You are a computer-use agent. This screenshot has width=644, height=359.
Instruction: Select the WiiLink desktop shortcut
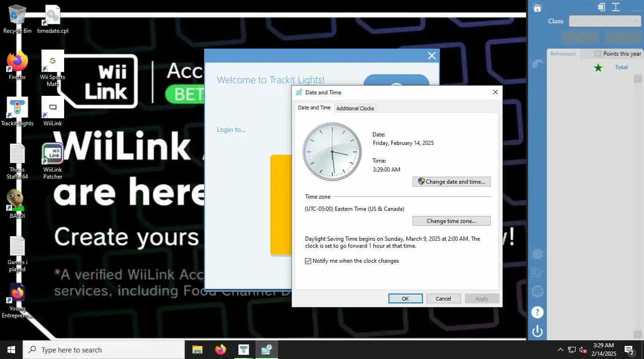53,111
